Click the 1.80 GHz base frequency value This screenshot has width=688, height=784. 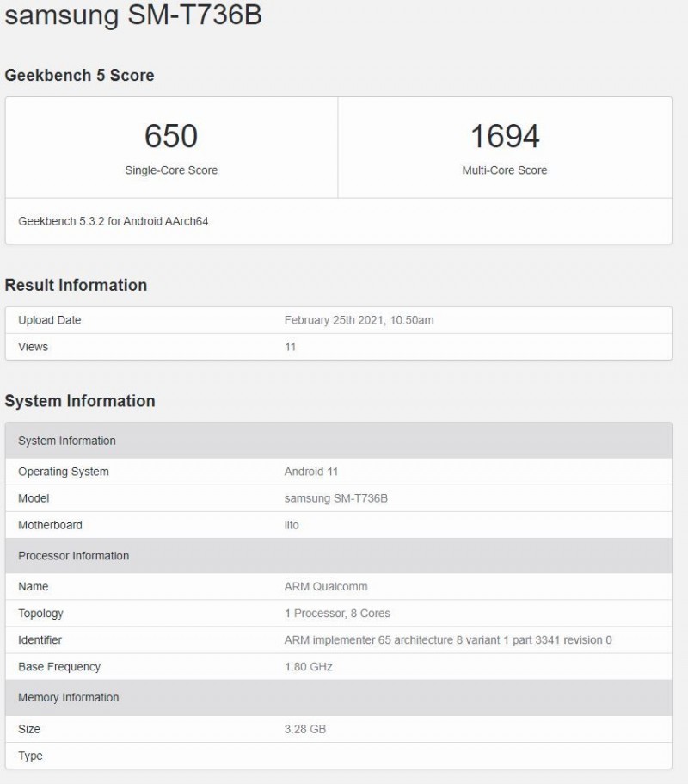click(x=308, y=667)
